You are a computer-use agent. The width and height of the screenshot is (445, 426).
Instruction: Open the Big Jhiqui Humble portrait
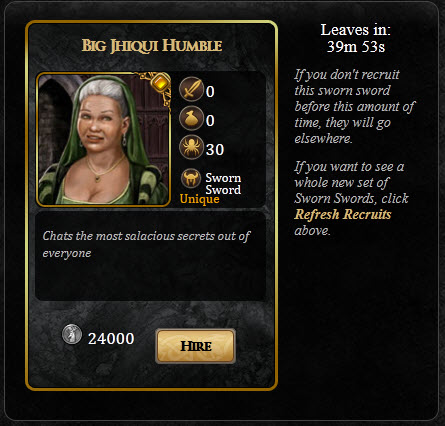click(103, 139)
